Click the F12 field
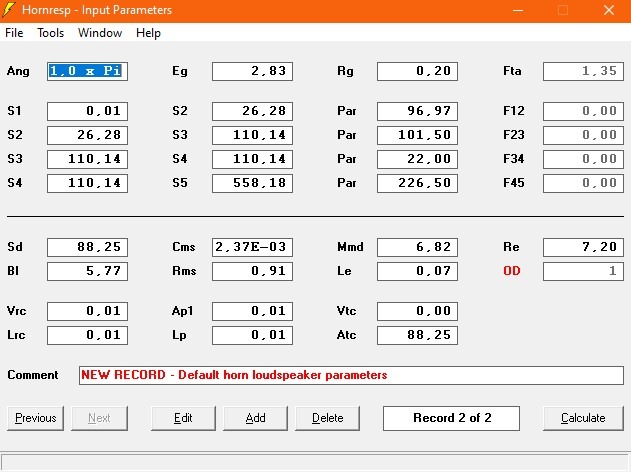The height and width of the screenshot is (472, 631). click(583, 111)
